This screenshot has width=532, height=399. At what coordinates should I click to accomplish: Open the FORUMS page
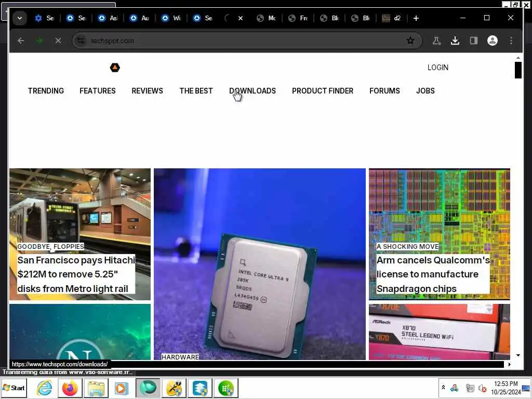(384, 91)
